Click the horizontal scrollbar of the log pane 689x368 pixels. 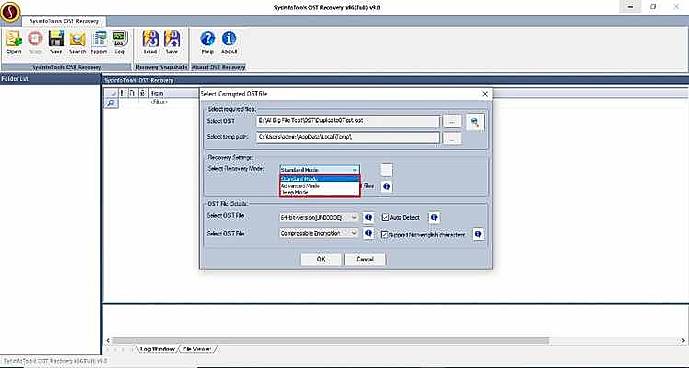330,340
